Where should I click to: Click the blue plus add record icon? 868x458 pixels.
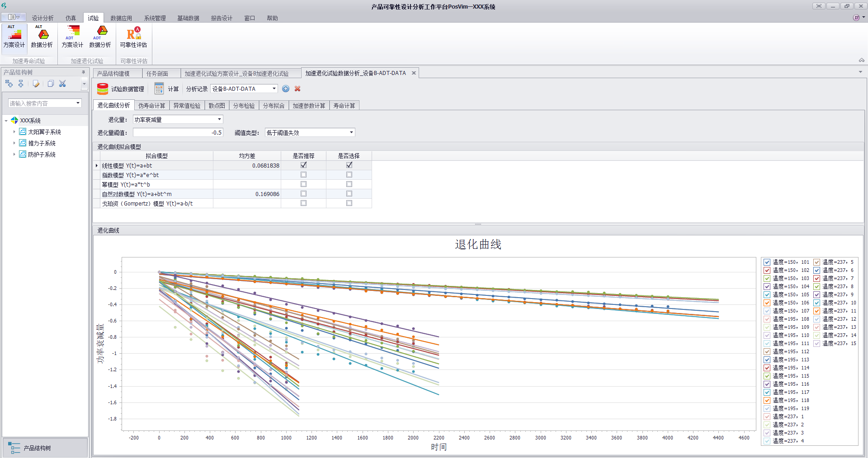pyautogui.click(x=286, y=89)
